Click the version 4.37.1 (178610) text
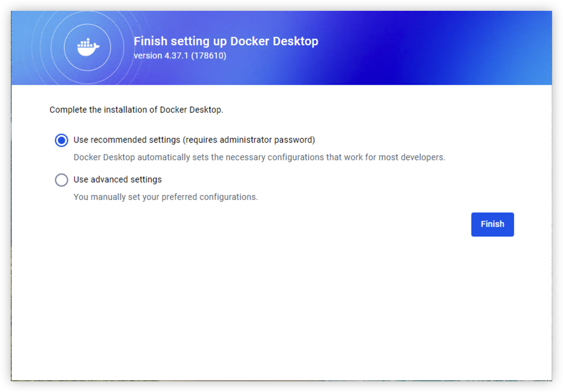Screen dimensions: 563x392 tap(180, 56)
